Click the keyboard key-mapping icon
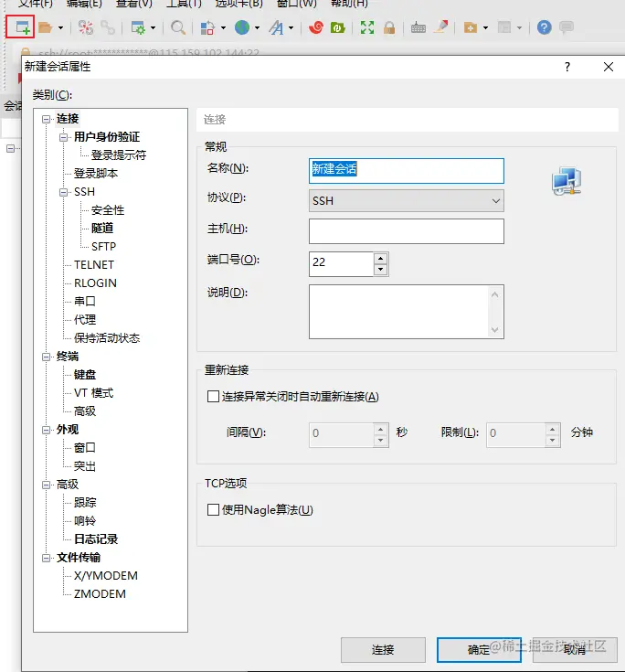Viewport: 625px width, 672px height. point(418,28)
